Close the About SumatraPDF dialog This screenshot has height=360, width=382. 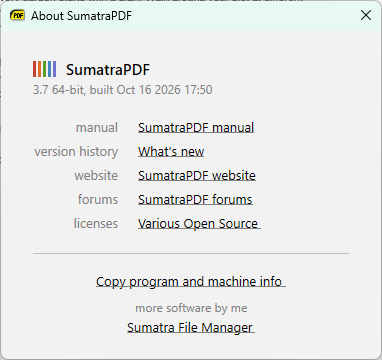point(366,15)
